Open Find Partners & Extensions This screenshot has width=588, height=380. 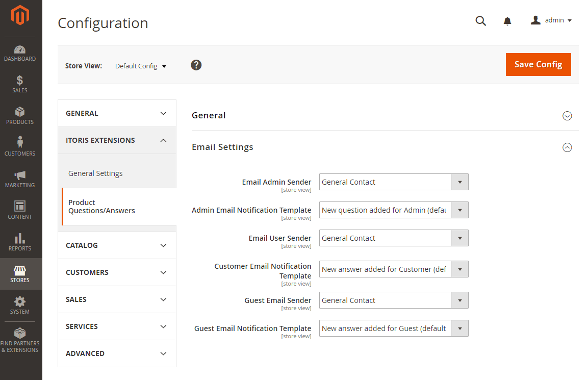(20, 340)
